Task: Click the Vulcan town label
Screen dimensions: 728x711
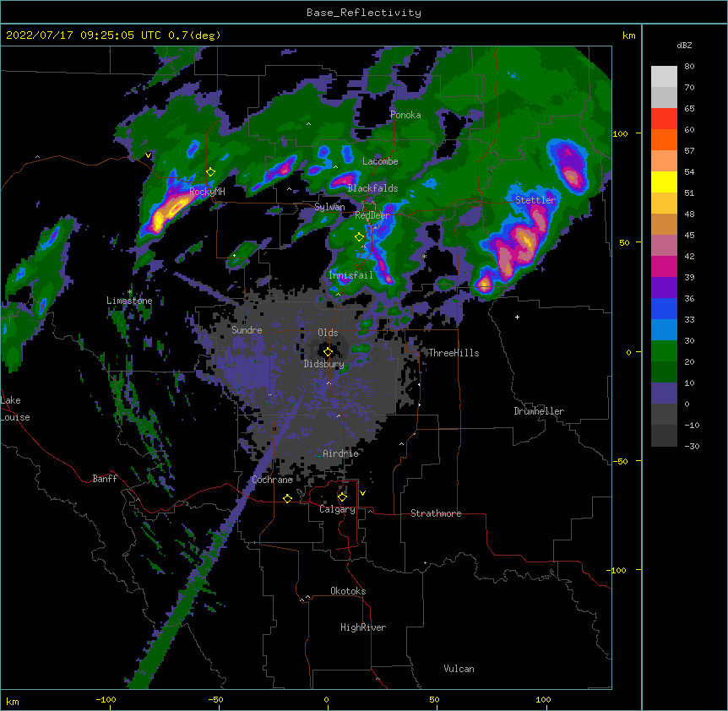Action: point(459,670)
